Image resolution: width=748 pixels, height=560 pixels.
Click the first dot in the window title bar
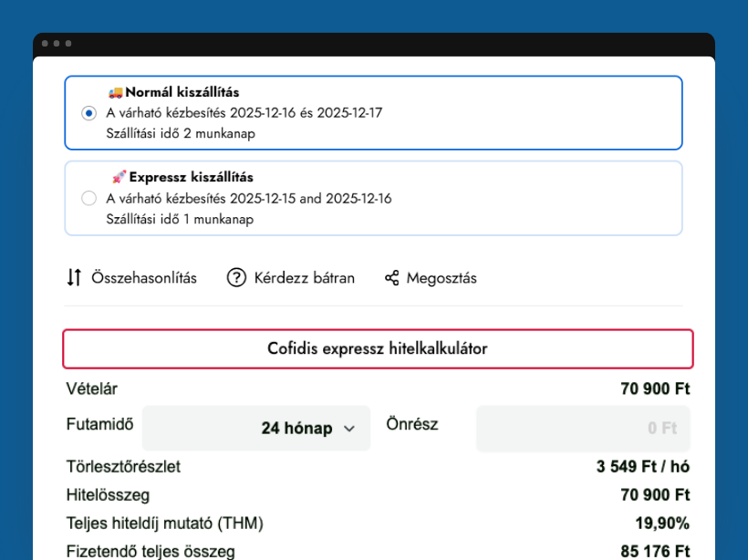[x=45, y=44]
